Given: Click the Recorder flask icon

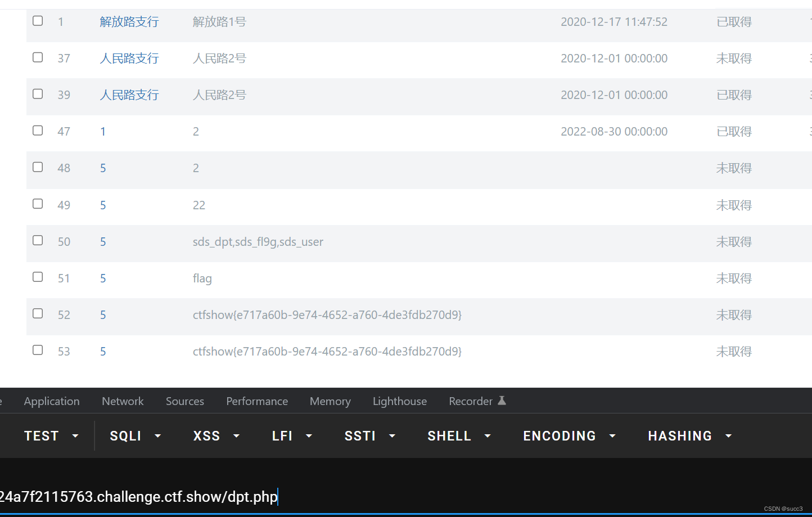Looking at the screenshot, I should 502,401.
